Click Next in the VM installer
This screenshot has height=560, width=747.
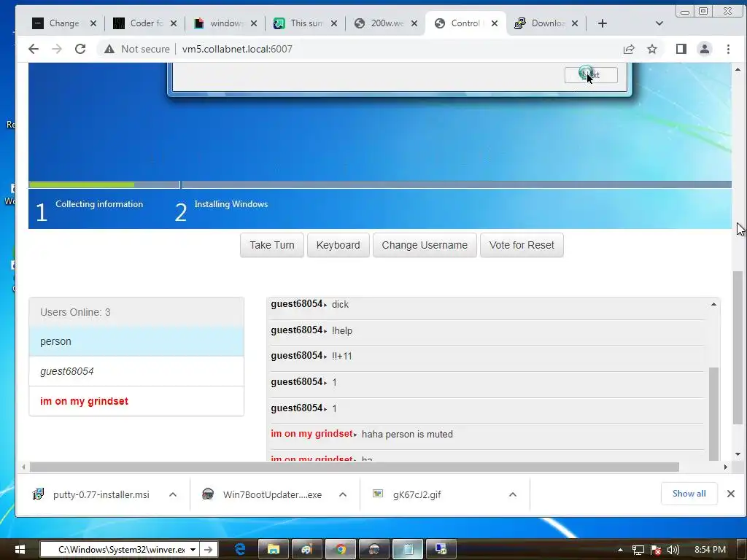coord(591,75)
